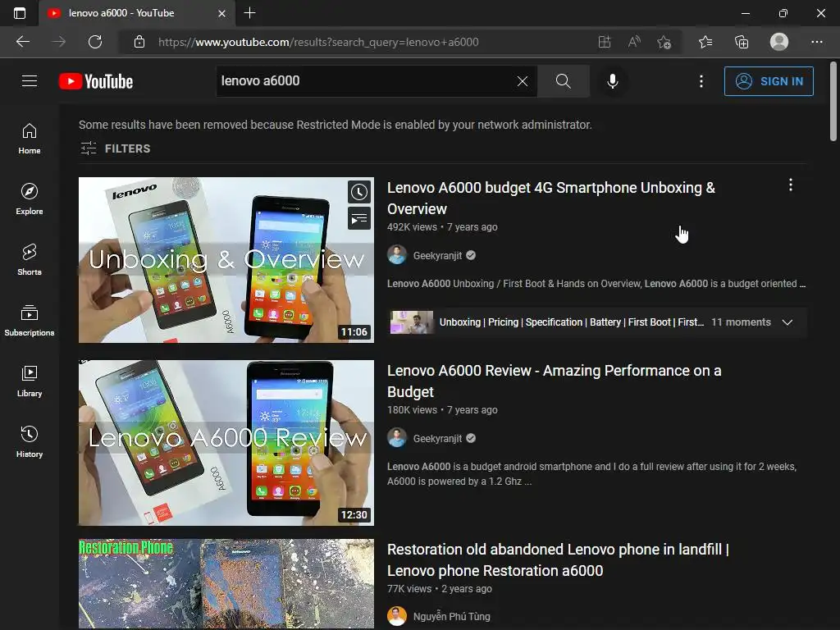Open title 'Restoration old abandoned Lenovo phone'

(558, 559)
